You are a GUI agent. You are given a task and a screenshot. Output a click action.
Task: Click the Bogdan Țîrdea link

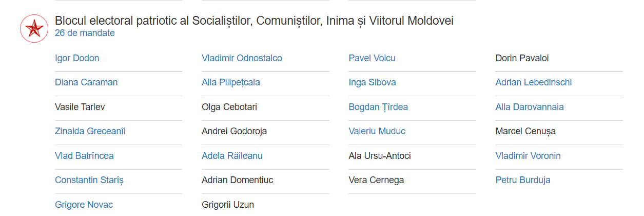pyautogui.click(x=378, y=107)
